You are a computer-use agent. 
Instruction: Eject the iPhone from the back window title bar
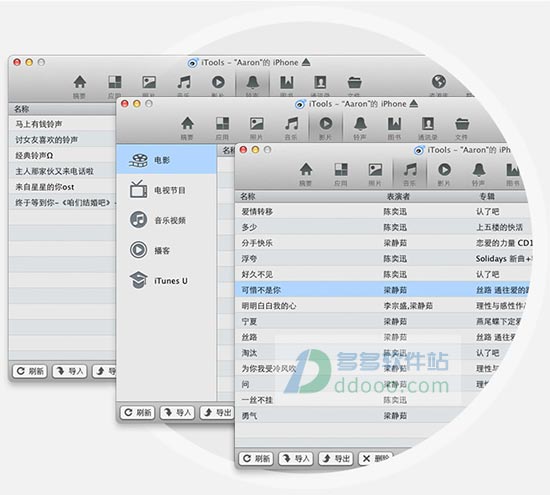306,62
